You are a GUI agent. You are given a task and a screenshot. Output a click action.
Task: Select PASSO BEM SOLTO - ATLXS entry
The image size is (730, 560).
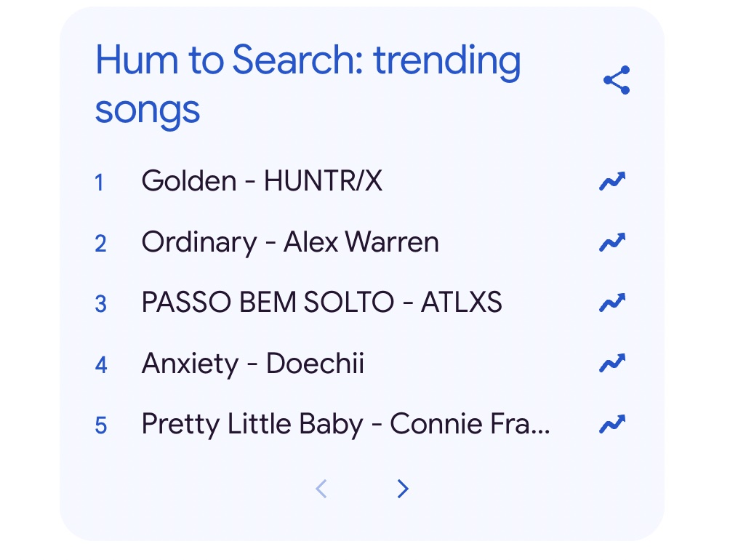click(321, 303)
